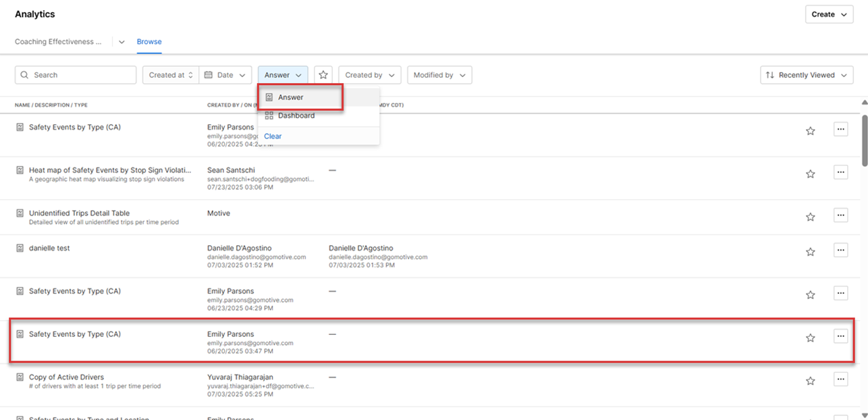The image size is (868, 420).
Task: Open the Create menu button
Action: [829, 14]
